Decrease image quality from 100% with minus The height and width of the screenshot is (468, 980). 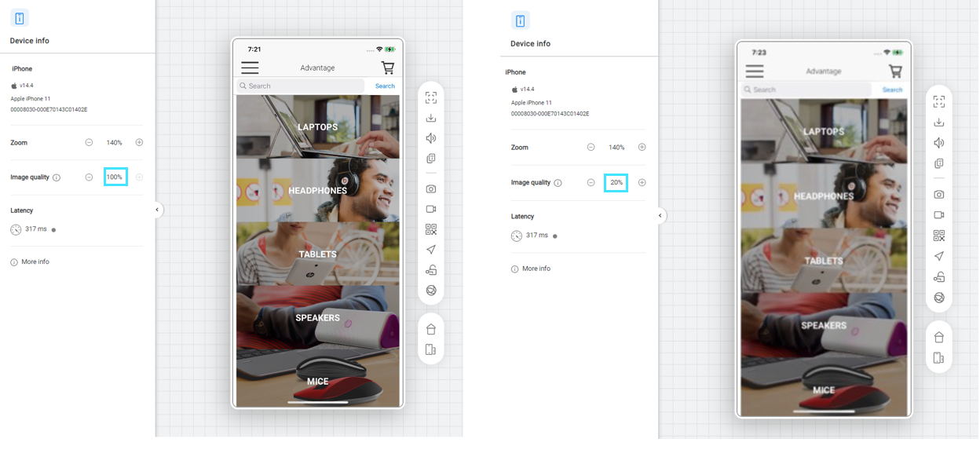tap(89, 177)
